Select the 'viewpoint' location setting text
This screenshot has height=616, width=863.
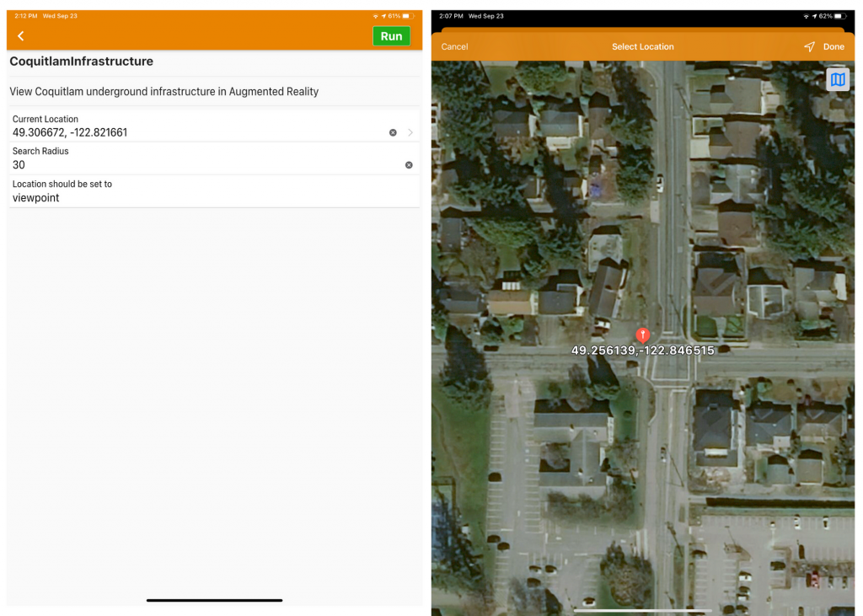[x=35, y=198]
